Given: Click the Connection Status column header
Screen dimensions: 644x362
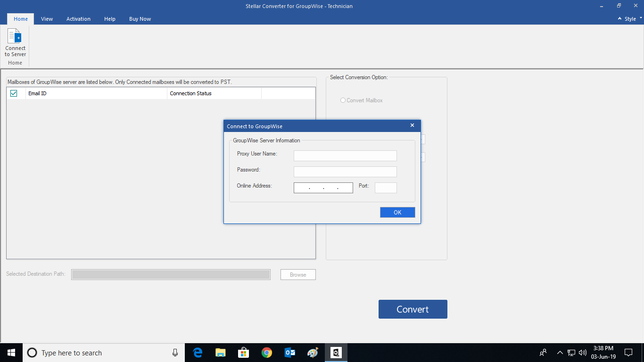Looking at the screenshot, I should 214,93.
